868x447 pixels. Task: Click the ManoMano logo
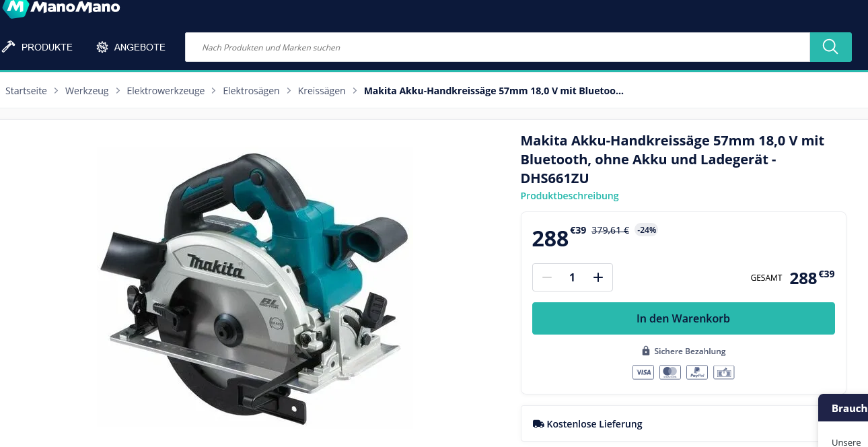pos(62,8)
